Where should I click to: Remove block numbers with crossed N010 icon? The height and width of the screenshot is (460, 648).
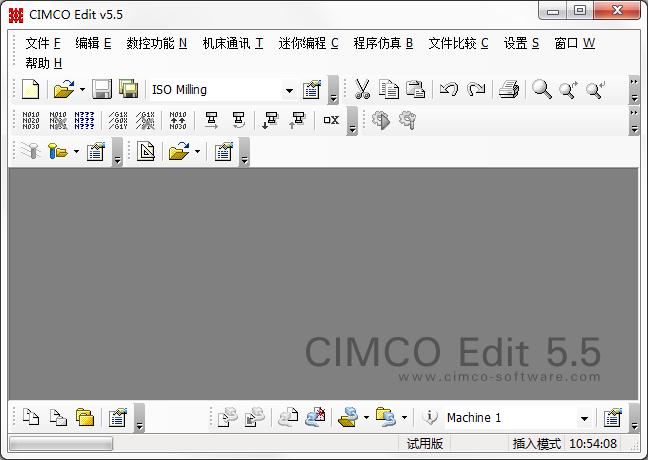point(58,120)
